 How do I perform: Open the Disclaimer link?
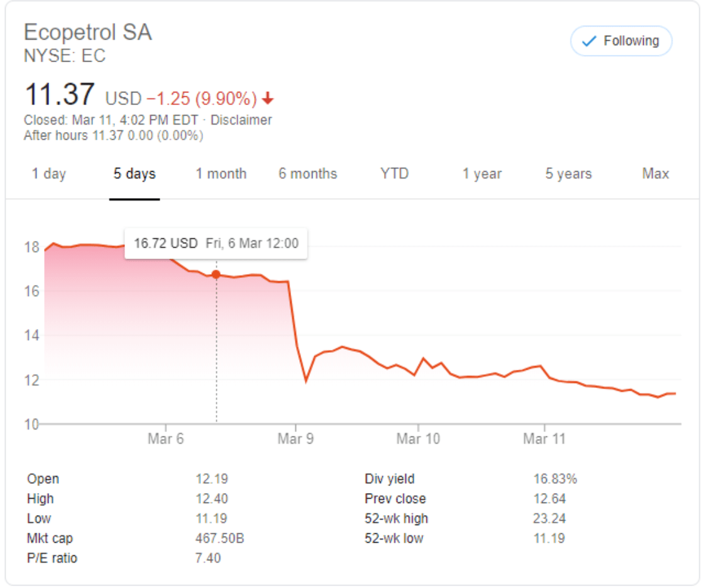(241, 120)
